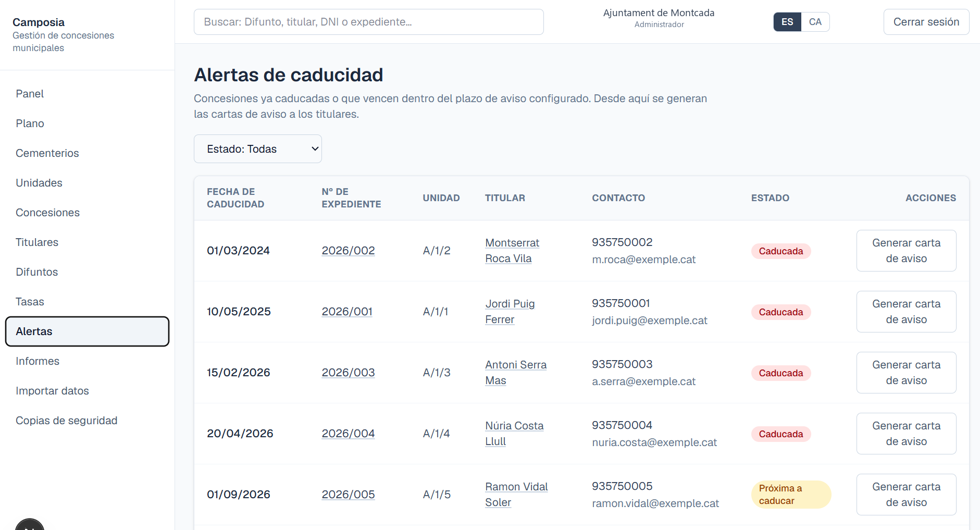Click phone number 935750001
The image size is (980, 530).
621,303
